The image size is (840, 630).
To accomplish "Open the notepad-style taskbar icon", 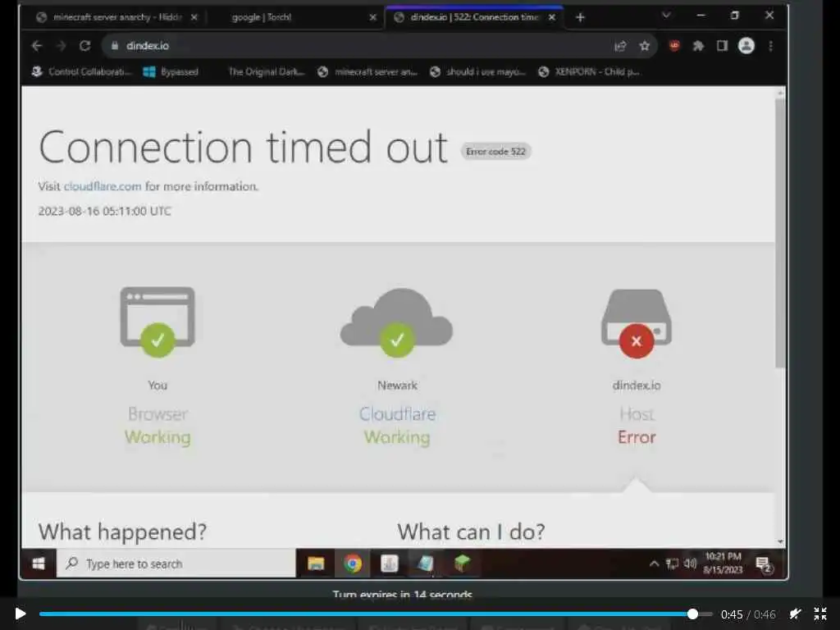I will click(x=426, y=564).
